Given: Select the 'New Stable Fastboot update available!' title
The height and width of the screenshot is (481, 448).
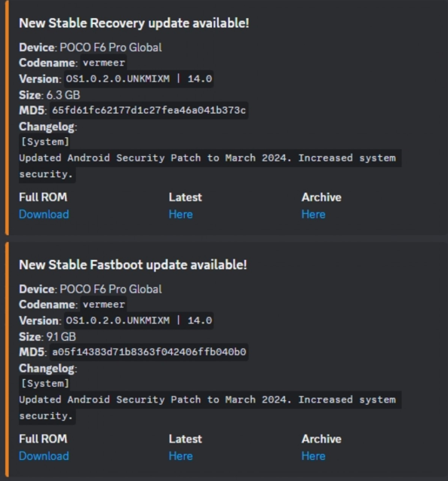Looking at the screenshot, I should 133,265.
